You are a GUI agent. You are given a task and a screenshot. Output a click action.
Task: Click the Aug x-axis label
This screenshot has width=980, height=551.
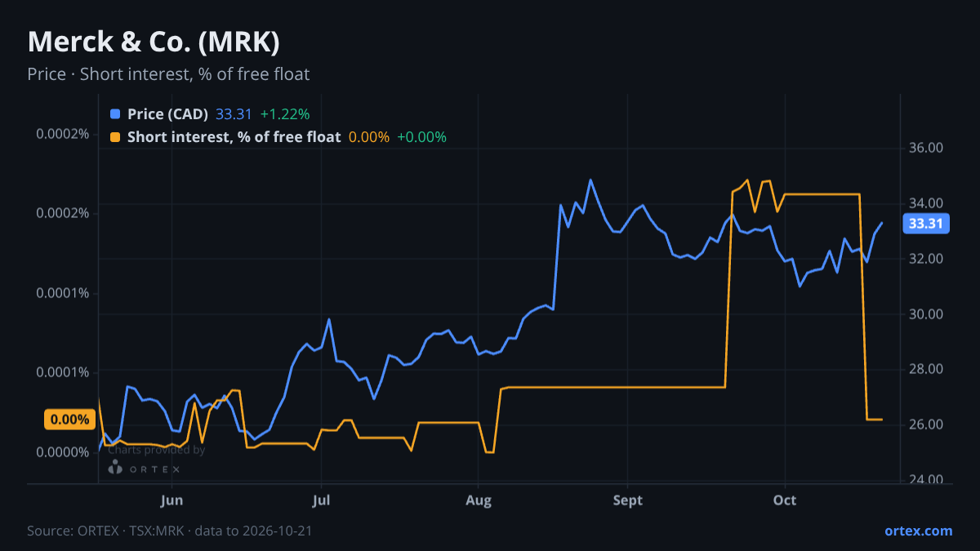click(479, 500)
